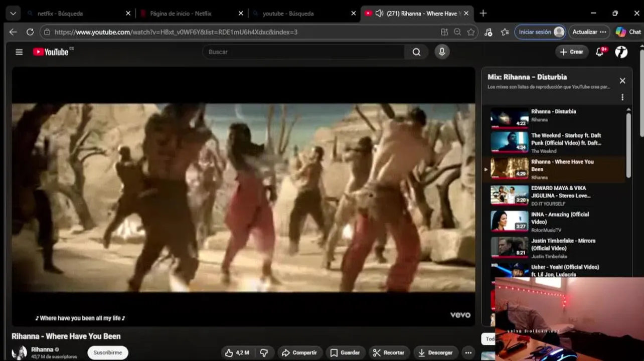This screenshot has height=361, width=644.
Task: Click the video player area
Action: pos(243,197)
